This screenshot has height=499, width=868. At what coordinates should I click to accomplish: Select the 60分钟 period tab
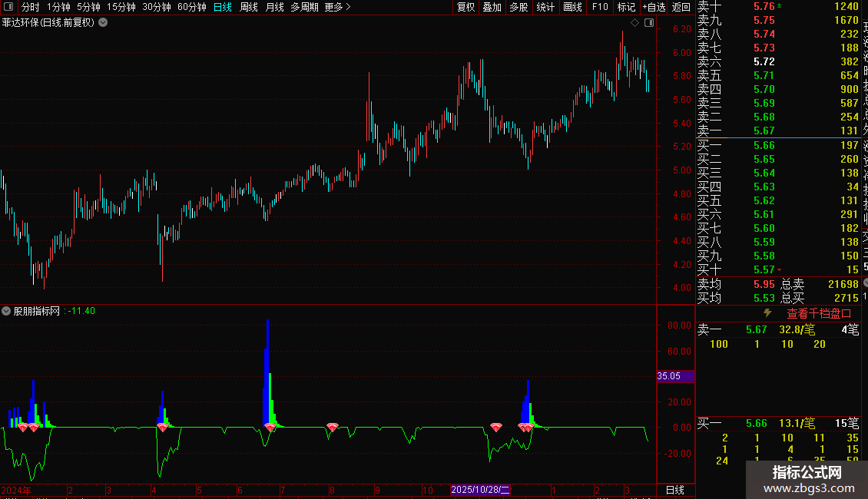192,7
